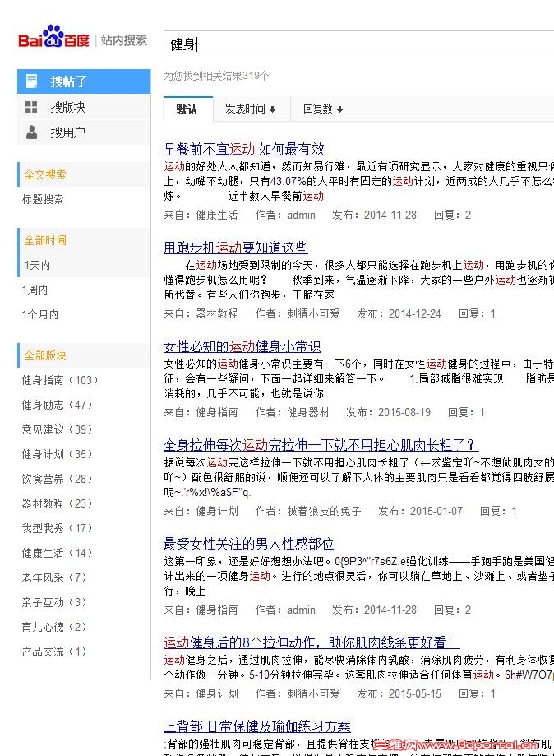Filter by 健康生活 (14) section
The height and width of the screenshot is (756, 554).
pos(57,553)
